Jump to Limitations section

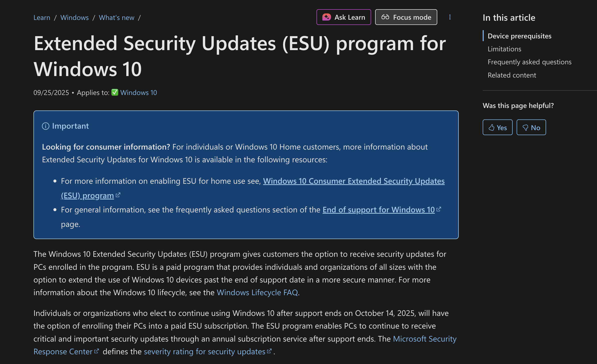pyautogui.click(x=504, y=49)
